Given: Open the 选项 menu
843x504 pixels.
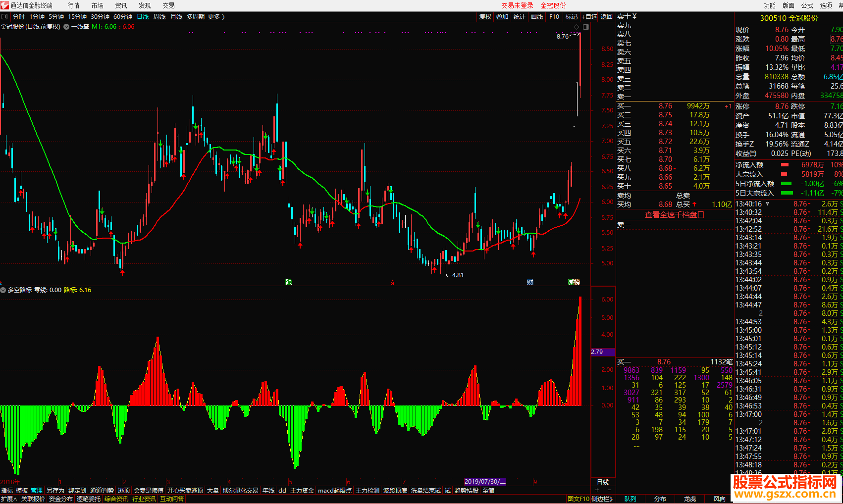Looking at the screenshot, I should point(826,5).
